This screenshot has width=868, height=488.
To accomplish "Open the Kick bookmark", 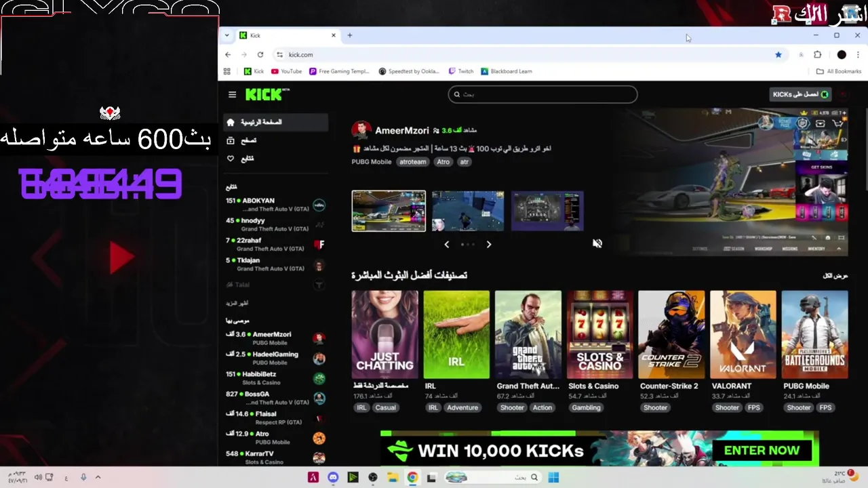I will point(254,71).
